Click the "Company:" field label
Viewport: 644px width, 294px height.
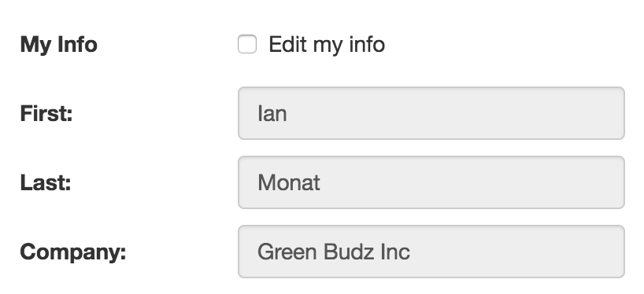coord(73,252)
